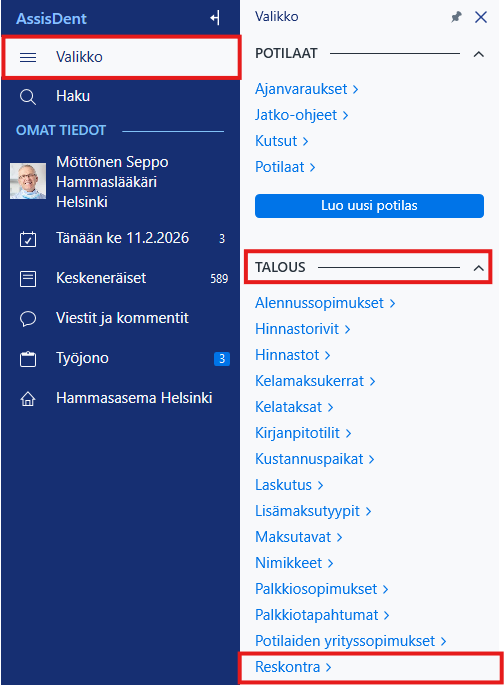Click the home icon for Hammasasema Helsinki

pos(28,398)
